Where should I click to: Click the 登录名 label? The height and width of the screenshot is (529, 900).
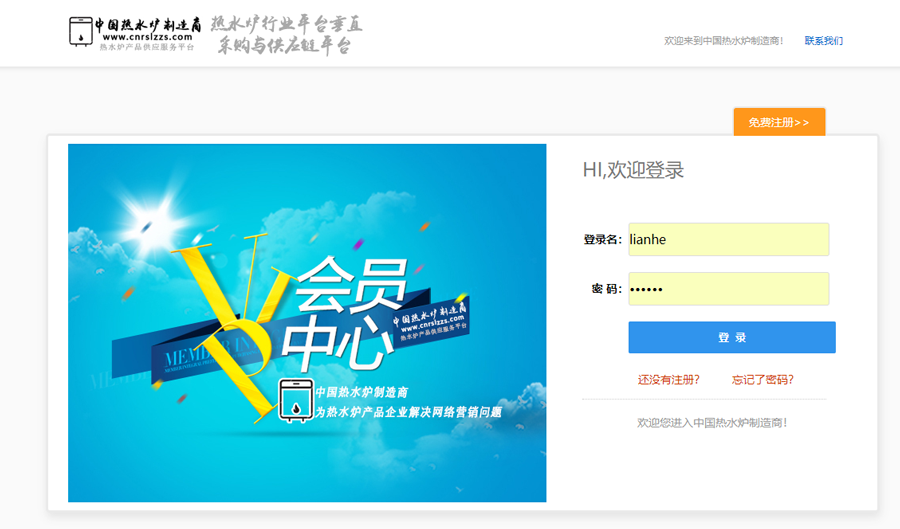point(602,240)
